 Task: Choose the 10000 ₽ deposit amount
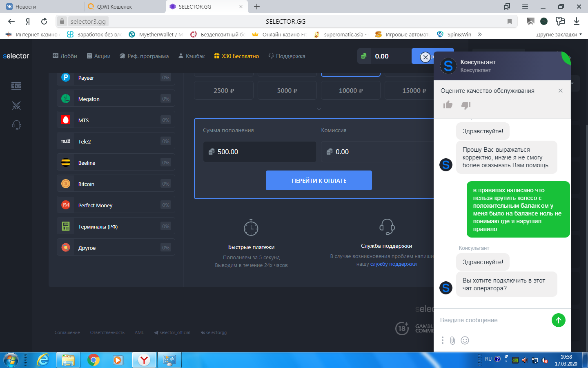click(351, 91)
